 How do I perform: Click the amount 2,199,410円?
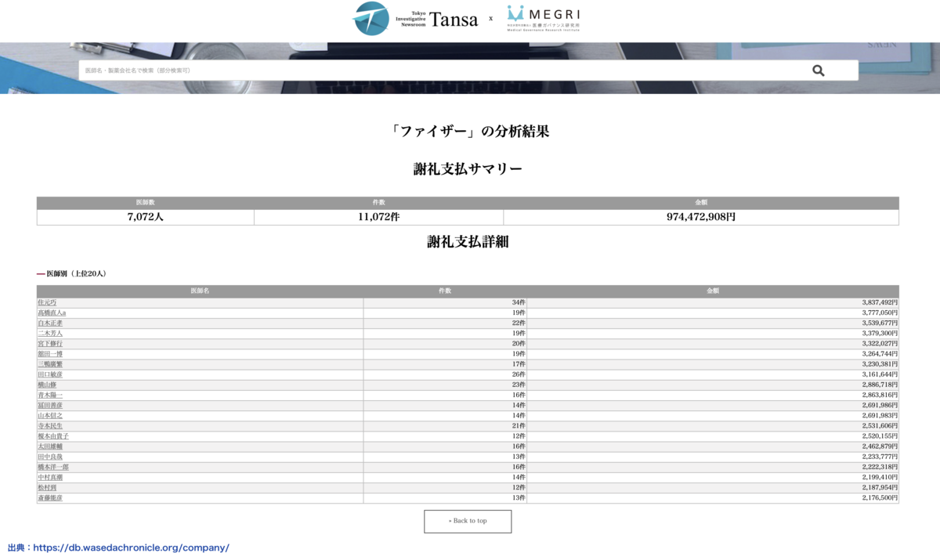coord(880,477)
